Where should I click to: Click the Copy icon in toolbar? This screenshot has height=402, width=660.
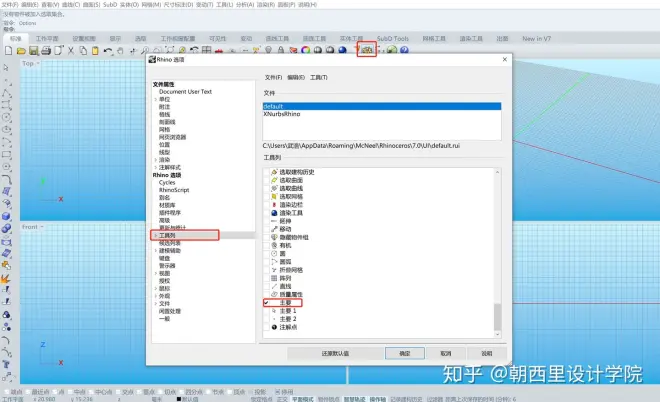[83, 51]
